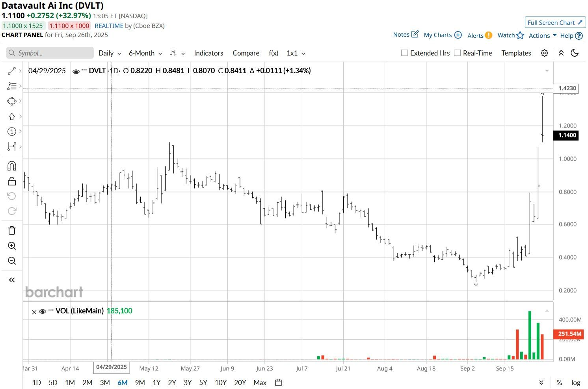This screenshot has width=588, height=389.
Task: Open the 1x1 grid layout dropdown
Action: [296, 53]
